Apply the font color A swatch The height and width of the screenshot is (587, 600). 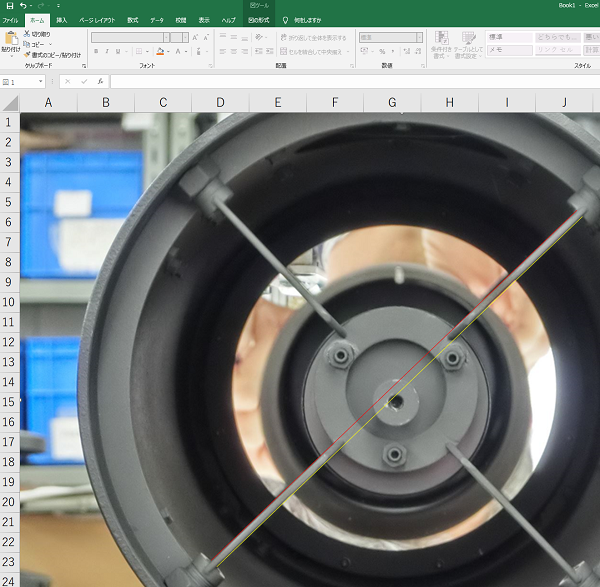(178, 51)
